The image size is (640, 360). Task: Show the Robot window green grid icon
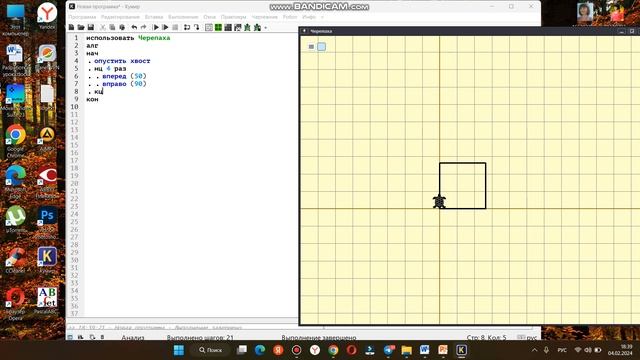pos(218,27)
